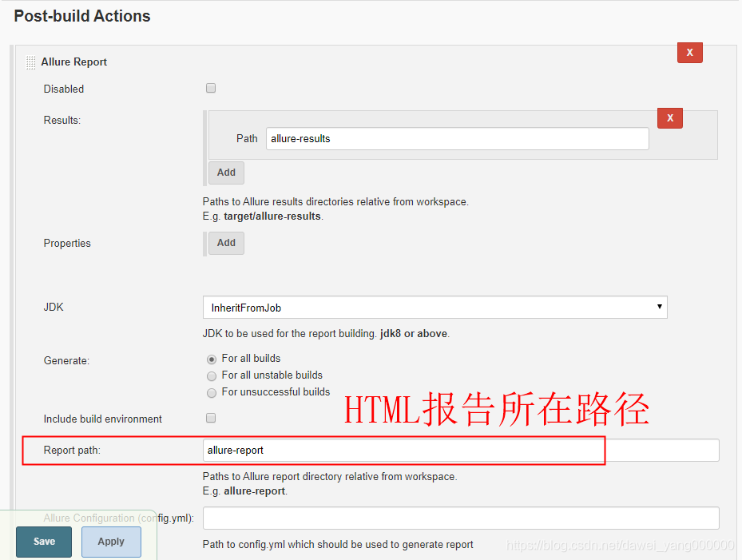The height and width of the screenshot is (560, 742).
Task: Select For all builds option
Action: 212,359
